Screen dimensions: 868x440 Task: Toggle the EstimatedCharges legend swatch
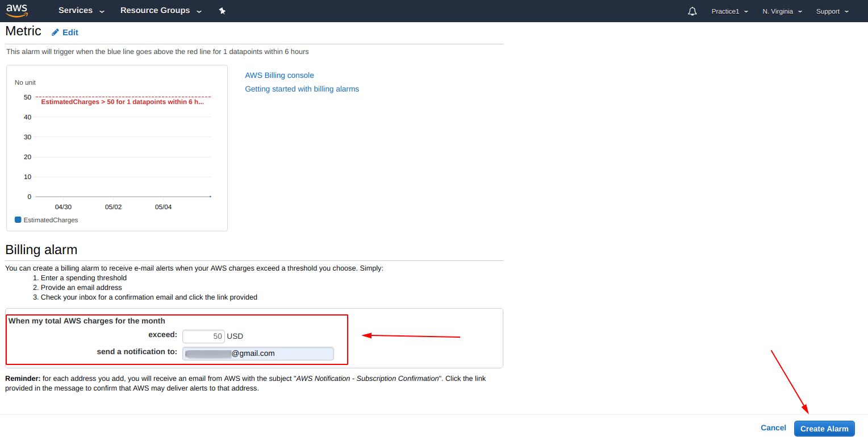tap(18, 219)
